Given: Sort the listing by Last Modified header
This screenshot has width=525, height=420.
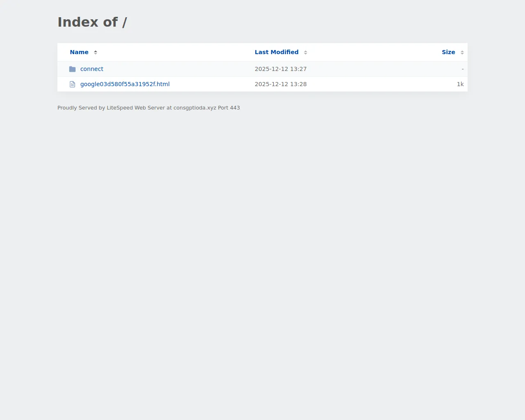Looking at the screenshot, I should tap(276, 52).
